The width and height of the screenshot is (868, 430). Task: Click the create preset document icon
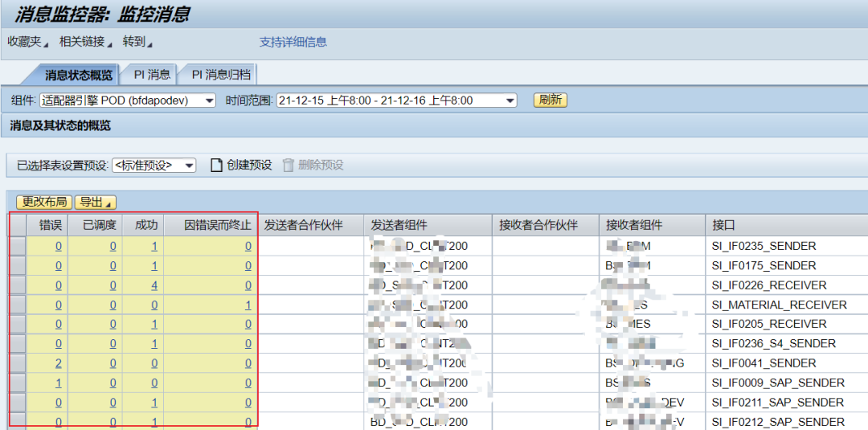217,165
